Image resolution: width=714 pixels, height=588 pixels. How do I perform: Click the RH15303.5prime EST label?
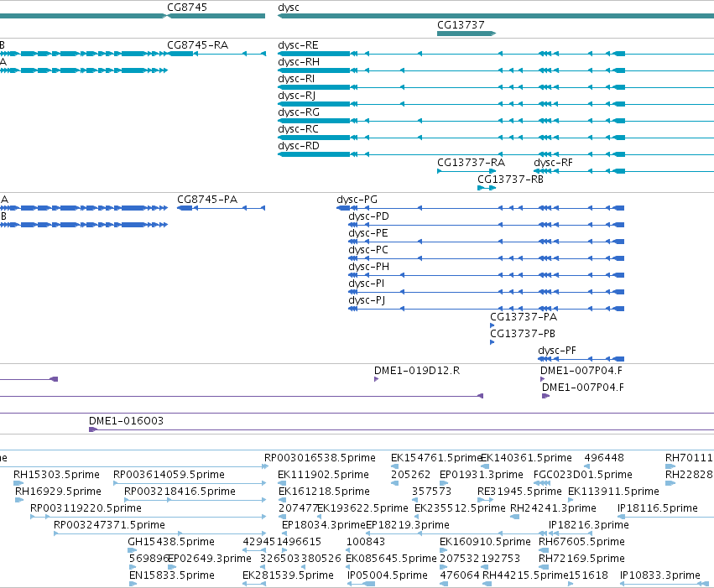(56, 475)
